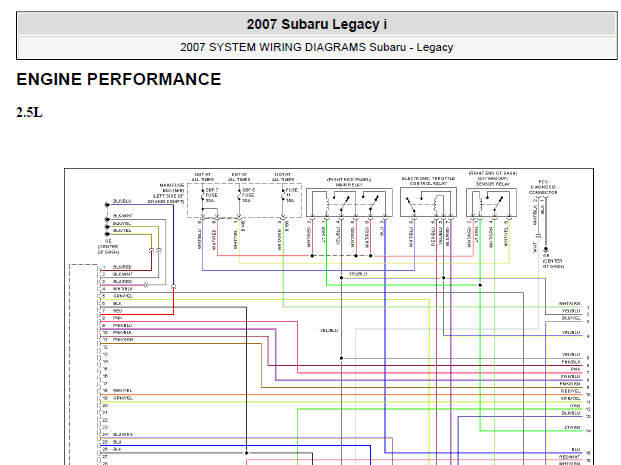Click the "ORN" label at right pin 12
Viewport: 621px width, 465px height.
(x=575, y=406)
